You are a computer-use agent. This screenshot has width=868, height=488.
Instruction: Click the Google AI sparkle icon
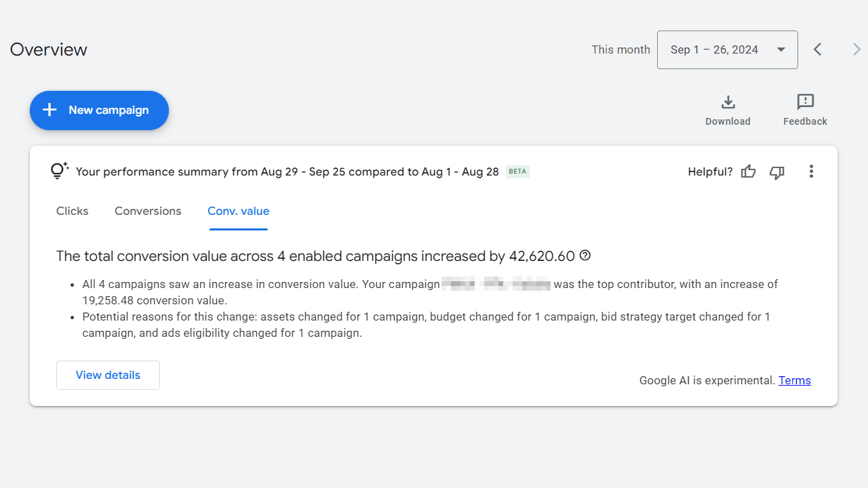coord(59,170)
